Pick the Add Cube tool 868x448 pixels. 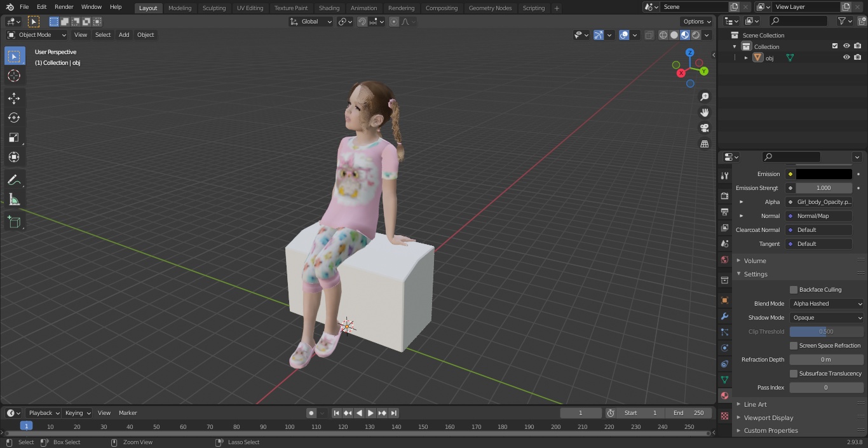[14, 222]
